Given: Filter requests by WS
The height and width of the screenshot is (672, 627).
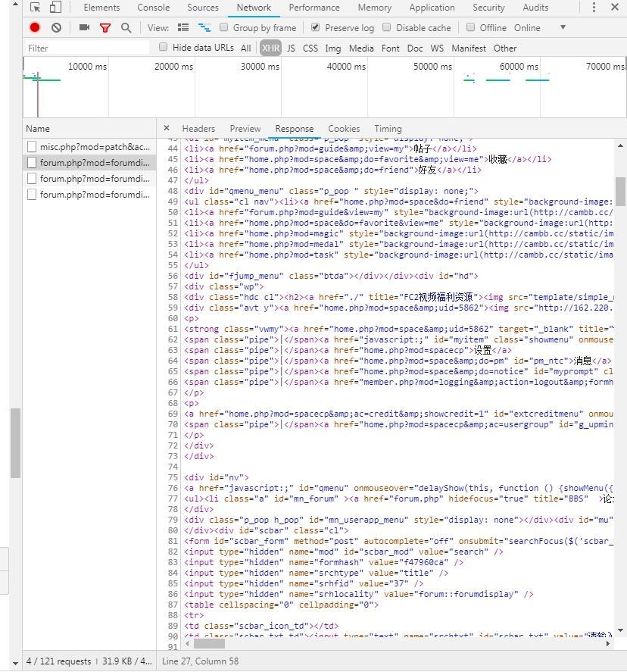Looking at the screenshot, I should coord(437,48).
